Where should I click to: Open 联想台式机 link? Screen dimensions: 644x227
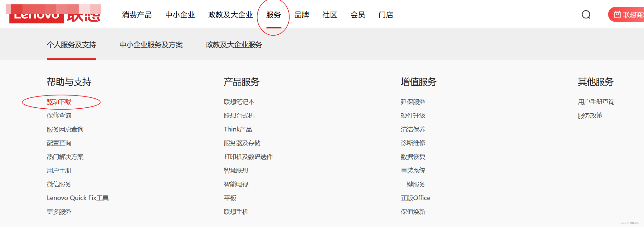point(239,116)
